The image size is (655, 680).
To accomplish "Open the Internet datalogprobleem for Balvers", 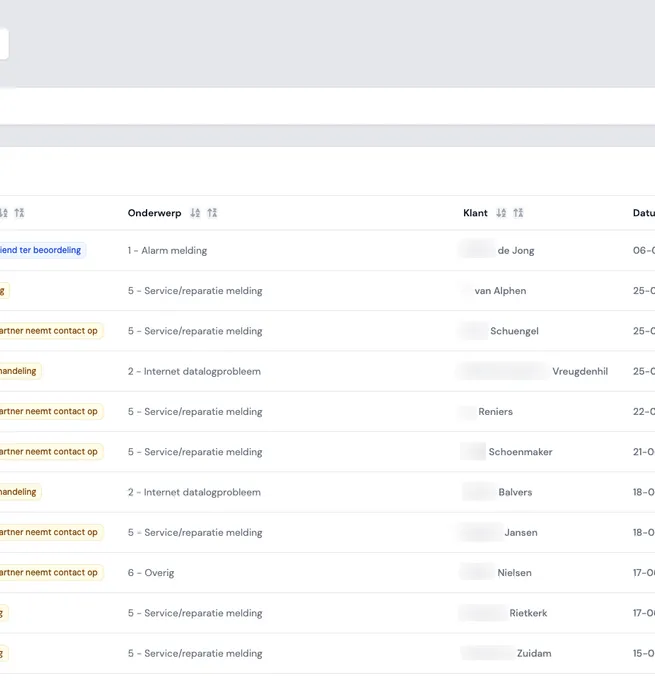I will pyautogui.click(x=194, y=493).
